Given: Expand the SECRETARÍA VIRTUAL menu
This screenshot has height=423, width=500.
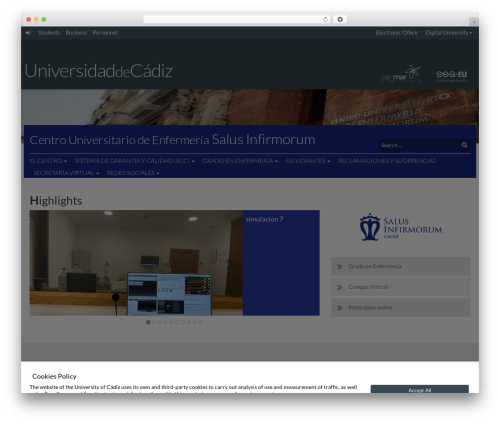Looking at the screenshot, I should pos(66,173).
